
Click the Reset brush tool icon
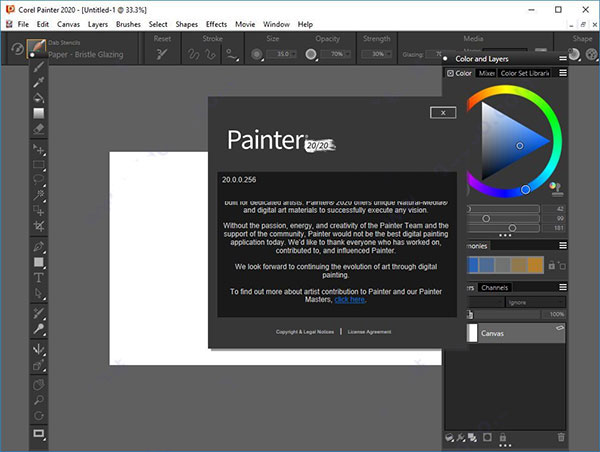[162, 55]
